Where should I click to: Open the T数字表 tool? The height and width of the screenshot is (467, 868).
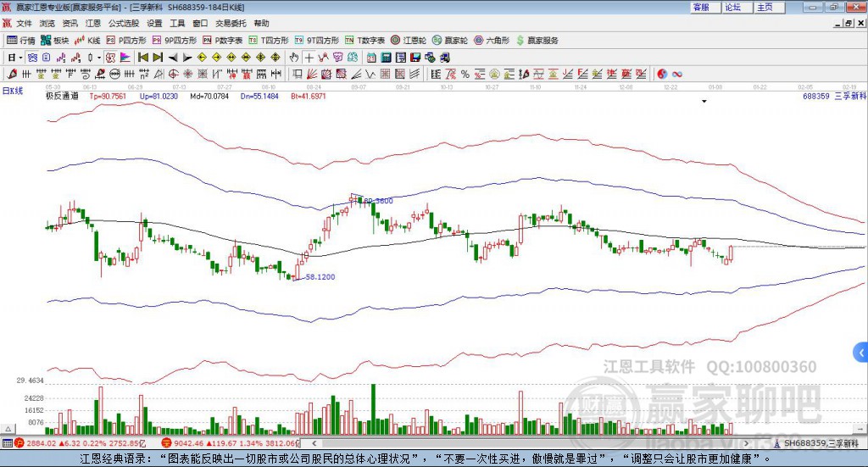(x=364, y=41)
